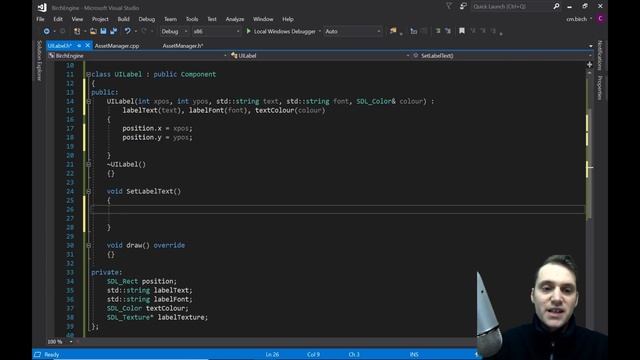Viewport: 640px width, 360px height.
Task: Open the x86 platform dropdown
Action: tap(216, 31)
